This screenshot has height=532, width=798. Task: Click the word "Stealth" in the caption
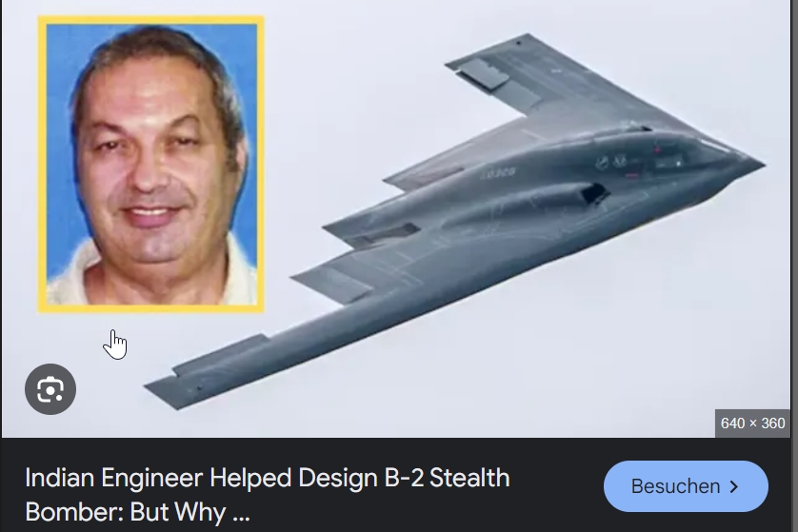(x=469, y=478)
